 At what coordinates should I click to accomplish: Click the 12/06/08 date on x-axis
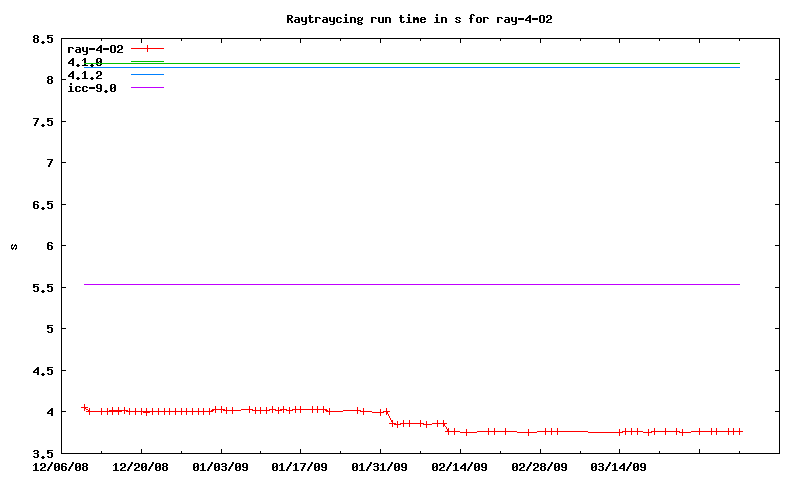60,466
